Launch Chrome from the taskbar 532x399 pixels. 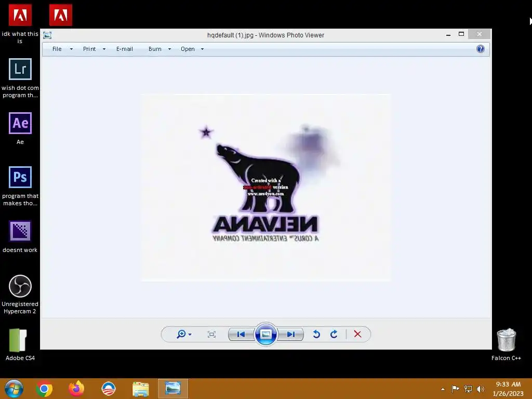[x=44, y=389]
